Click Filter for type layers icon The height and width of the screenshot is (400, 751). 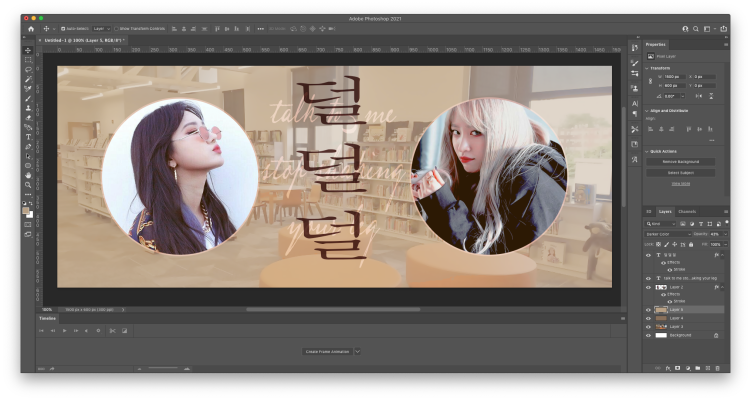point(701,224)
